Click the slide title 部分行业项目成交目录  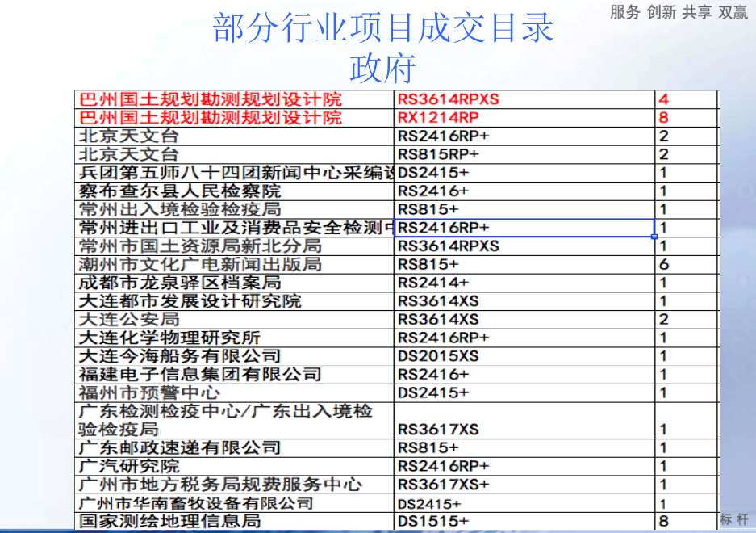(382, 28)
